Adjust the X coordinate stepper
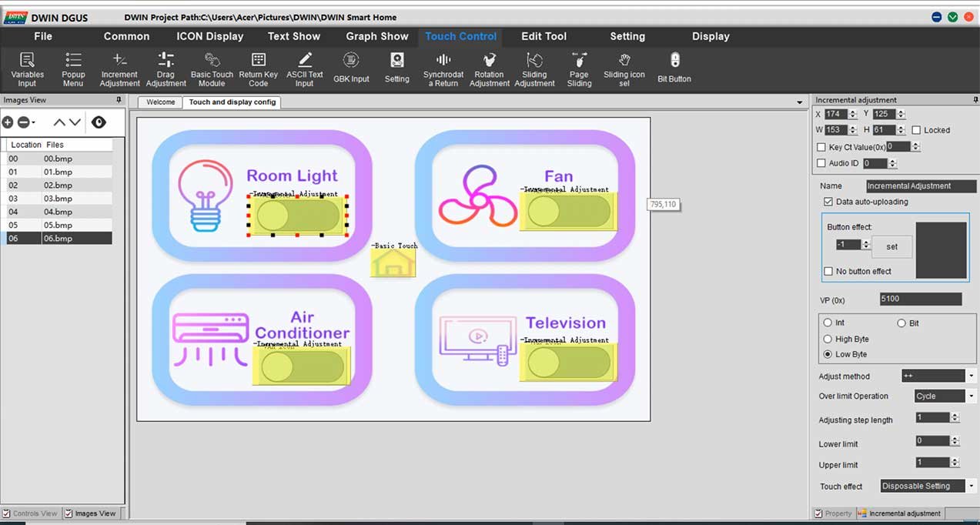Viewport: 980px width, 525px height. tap(853, 114)
